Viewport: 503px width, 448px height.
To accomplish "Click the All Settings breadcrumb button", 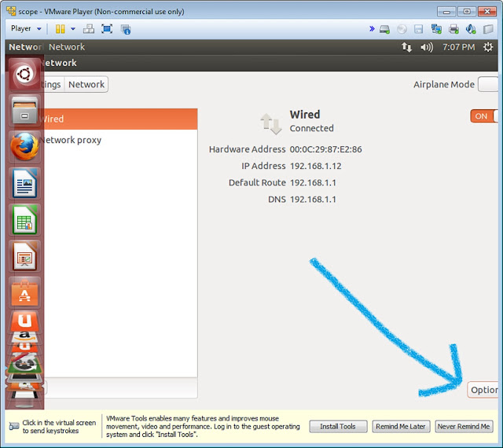I will [x=53, y=84].
